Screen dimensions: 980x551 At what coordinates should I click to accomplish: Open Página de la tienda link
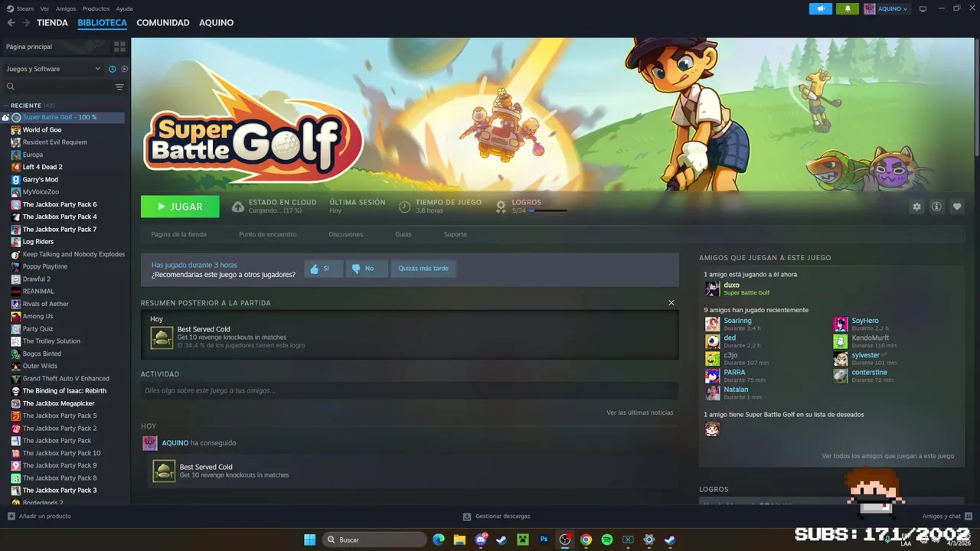click(x=179, y=234)
